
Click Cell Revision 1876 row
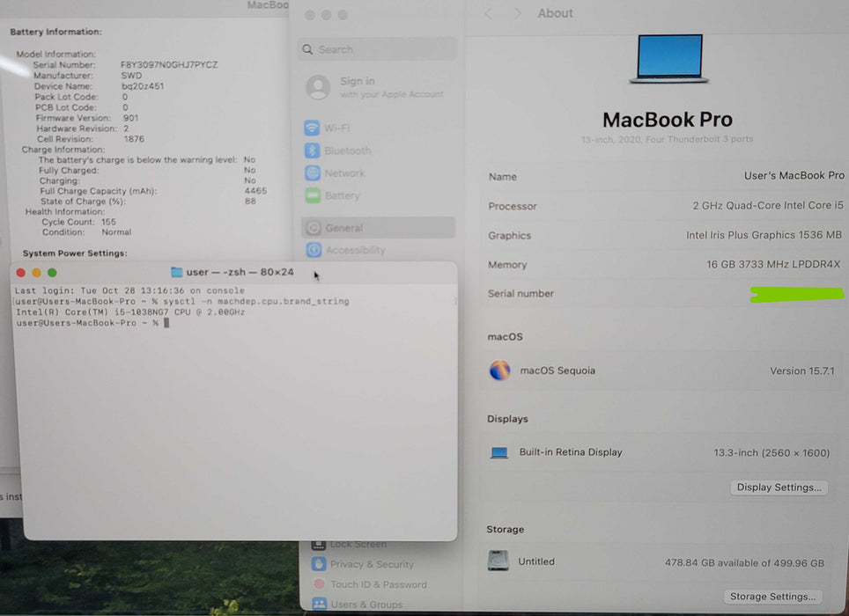(91, 139)
